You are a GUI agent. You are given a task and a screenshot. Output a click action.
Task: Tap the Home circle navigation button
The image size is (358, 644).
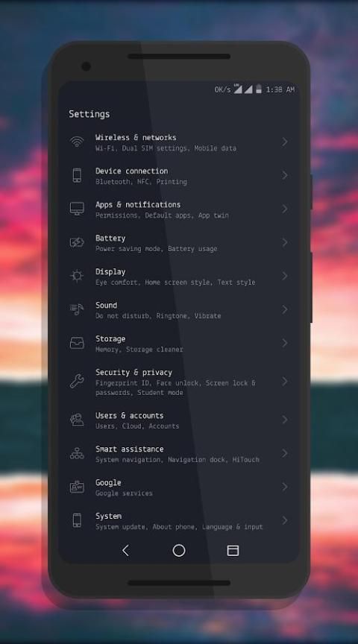click(x=179, y=550)
